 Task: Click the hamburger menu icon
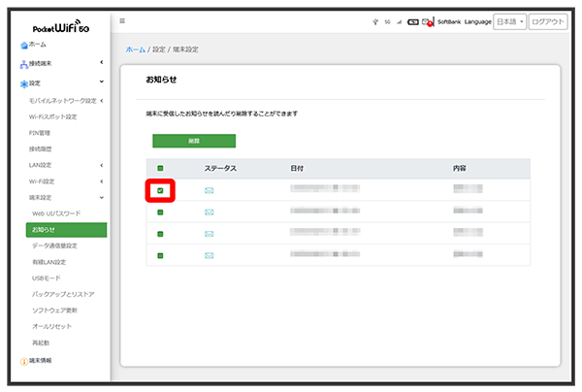pyautogui.click(x=122, y=20)
